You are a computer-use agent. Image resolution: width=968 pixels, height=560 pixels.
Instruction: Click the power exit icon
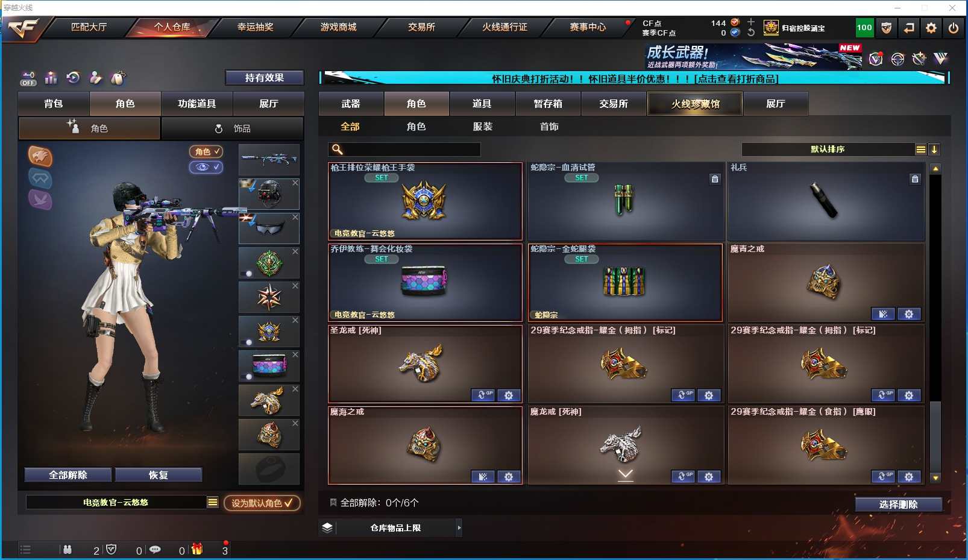click(x=954, y=28)
